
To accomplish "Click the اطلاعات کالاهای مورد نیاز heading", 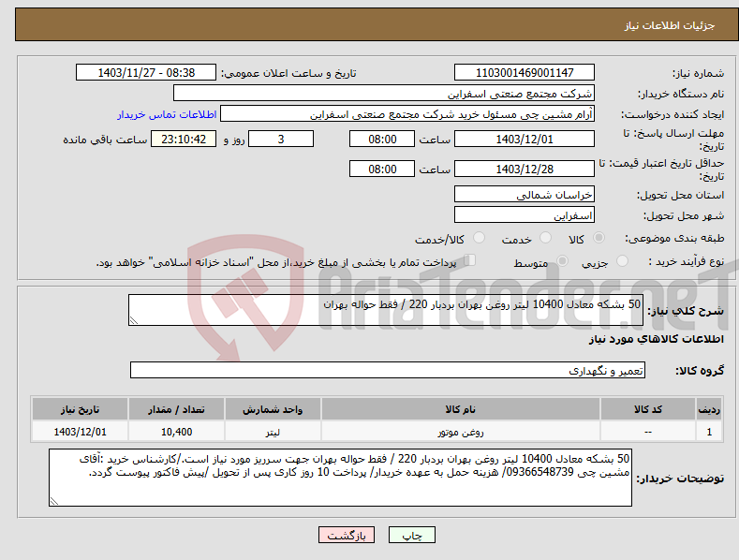I will click(x=656, y=339).
